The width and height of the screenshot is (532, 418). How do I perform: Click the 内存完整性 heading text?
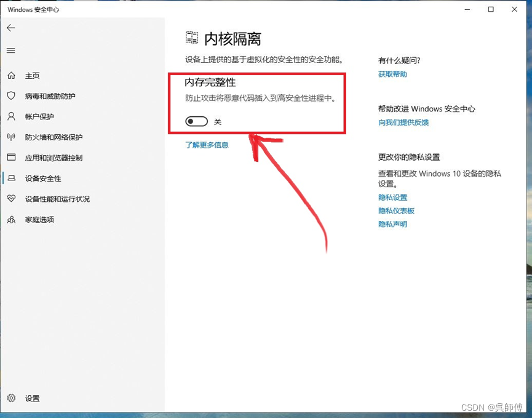[210, 82]
